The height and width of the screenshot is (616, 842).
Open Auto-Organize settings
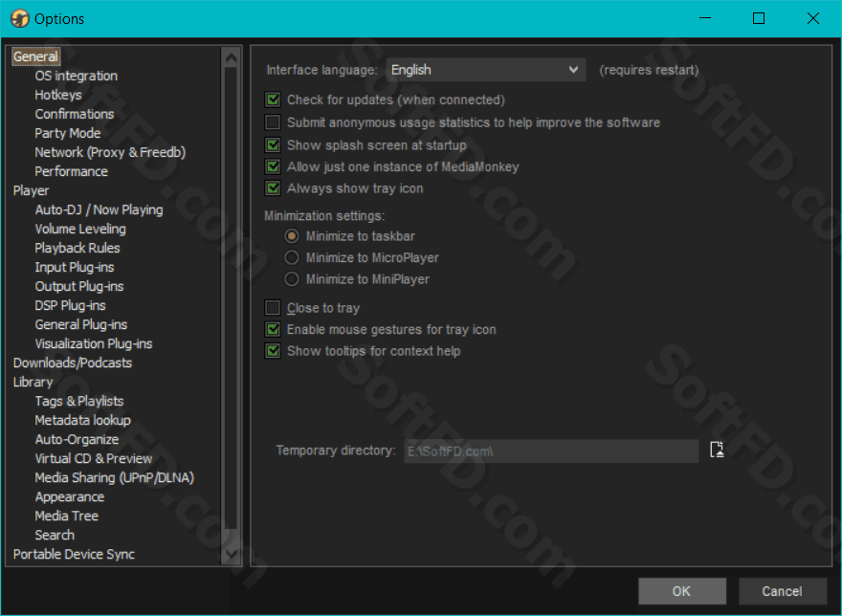tap(77, 439)
